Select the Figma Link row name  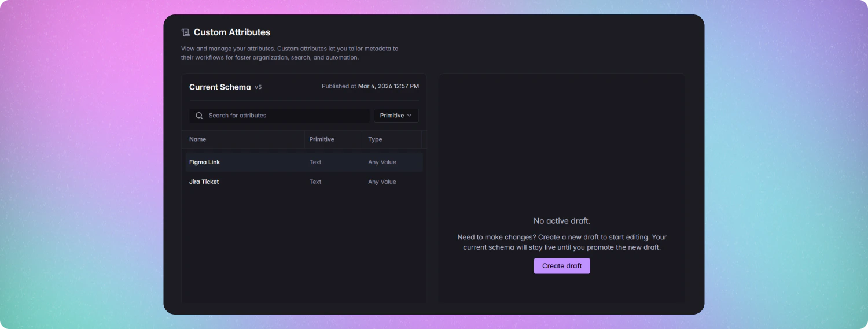(204, 162)
